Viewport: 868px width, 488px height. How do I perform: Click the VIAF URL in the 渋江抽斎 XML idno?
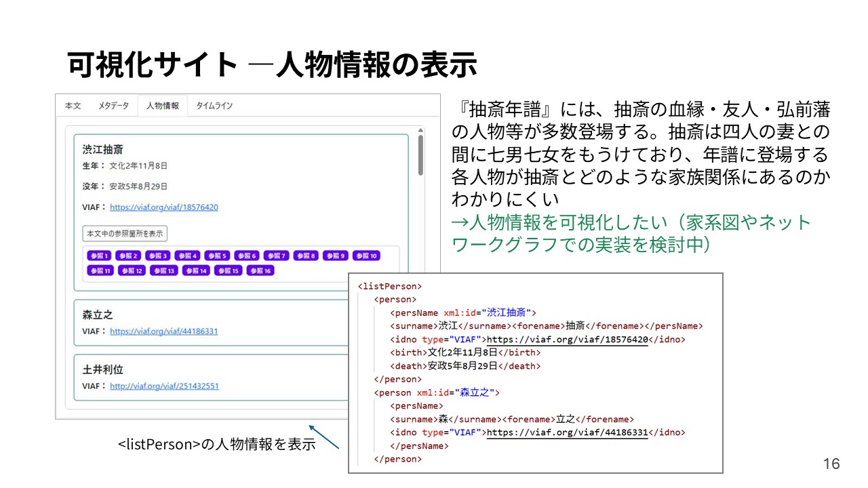(568, 340)
